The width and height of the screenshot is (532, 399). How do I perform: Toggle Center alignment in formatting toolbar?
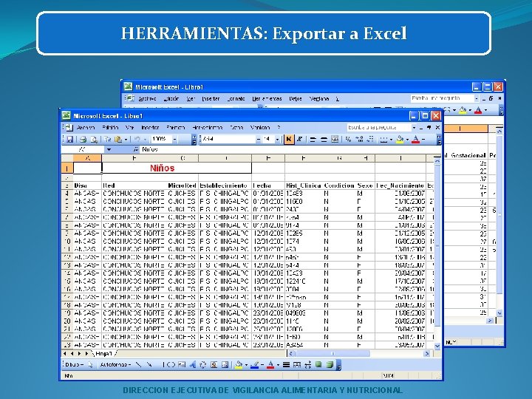click(x=324, y=139)
